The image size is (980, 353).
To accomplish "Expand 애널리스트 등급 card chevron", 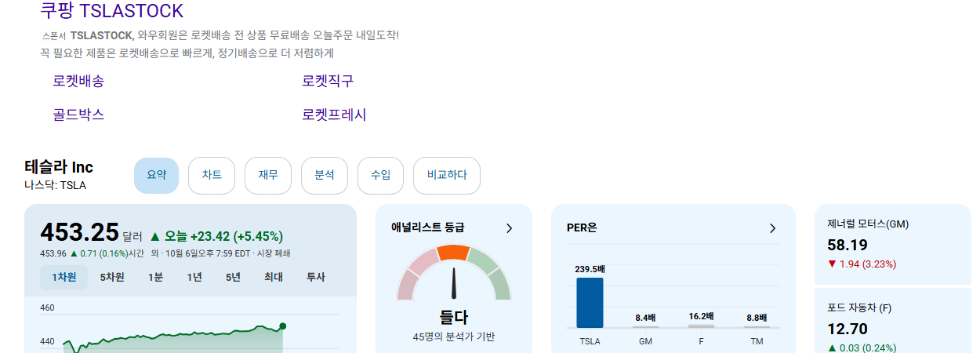I will [509, 228].
